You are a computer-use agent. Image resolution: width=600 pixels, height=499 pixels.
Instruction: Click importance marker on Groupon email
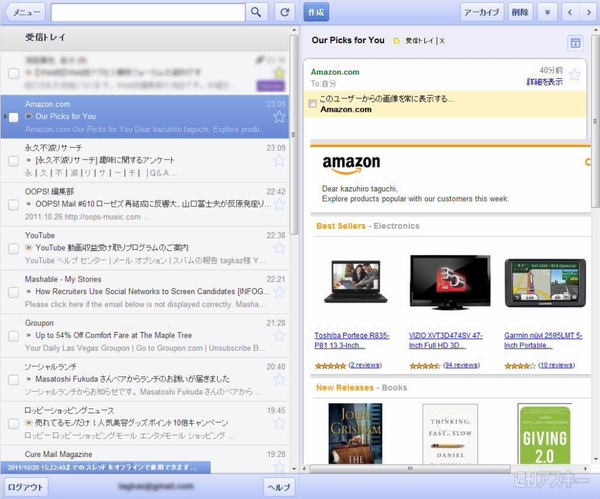(29, 335)
